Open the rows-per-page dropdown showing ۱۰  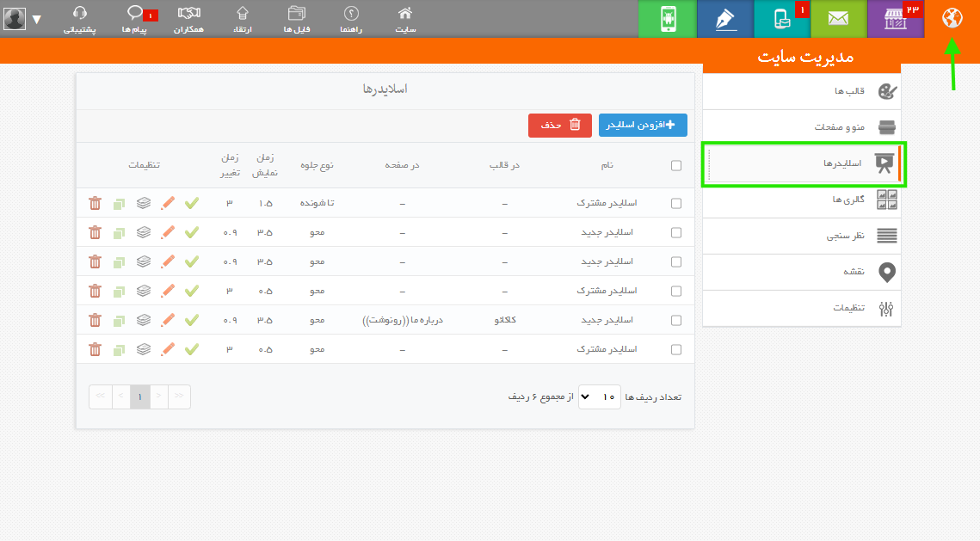point(599,397)
